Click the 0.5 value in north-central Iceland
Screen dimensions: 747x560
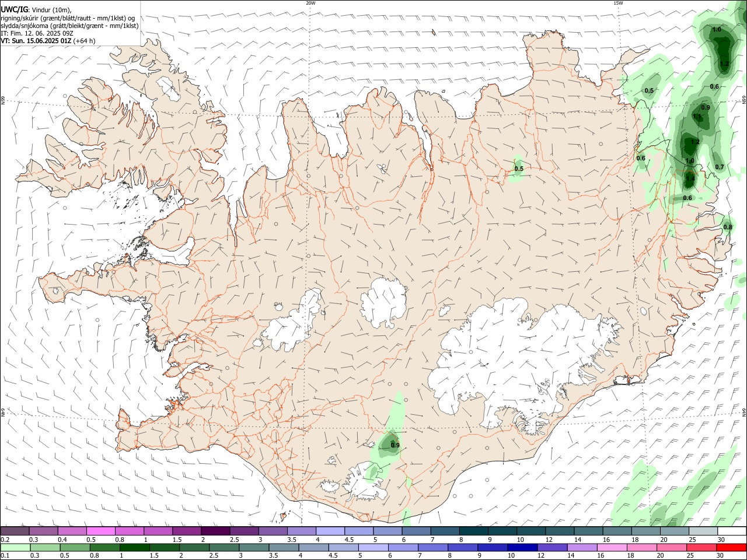519,169
